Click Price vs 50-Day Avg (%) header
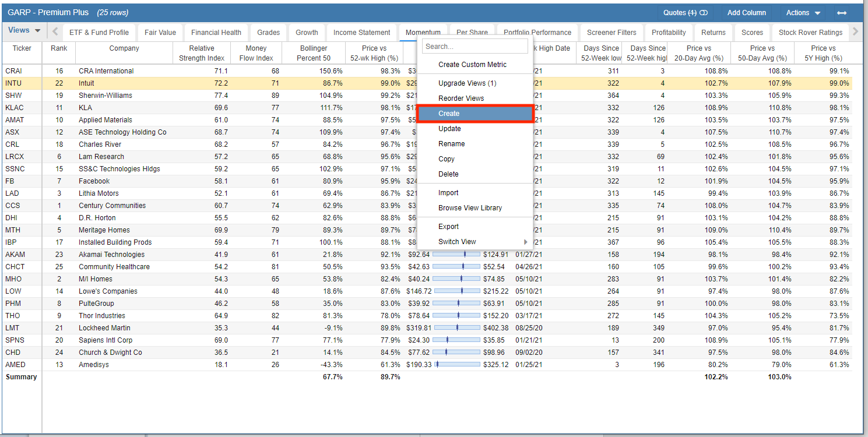This screenshot has height=437, width=868. (x=762, y=52)
